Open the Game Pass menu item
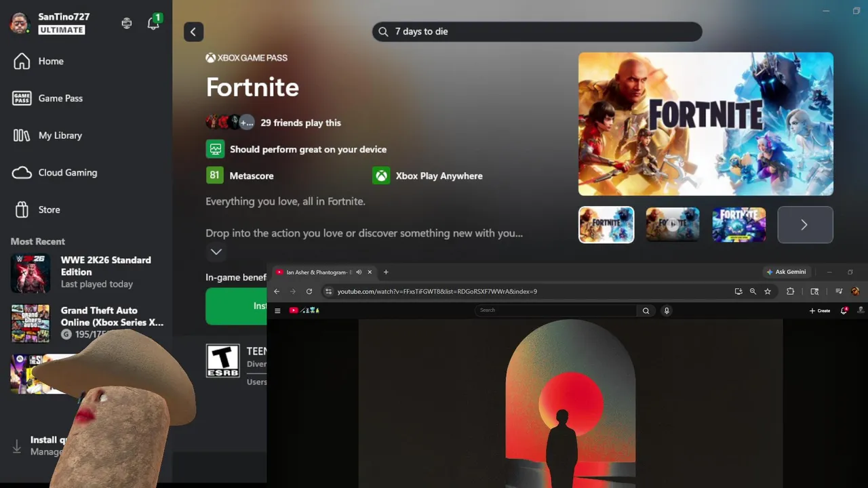868x488 pixels. [60, 98]
